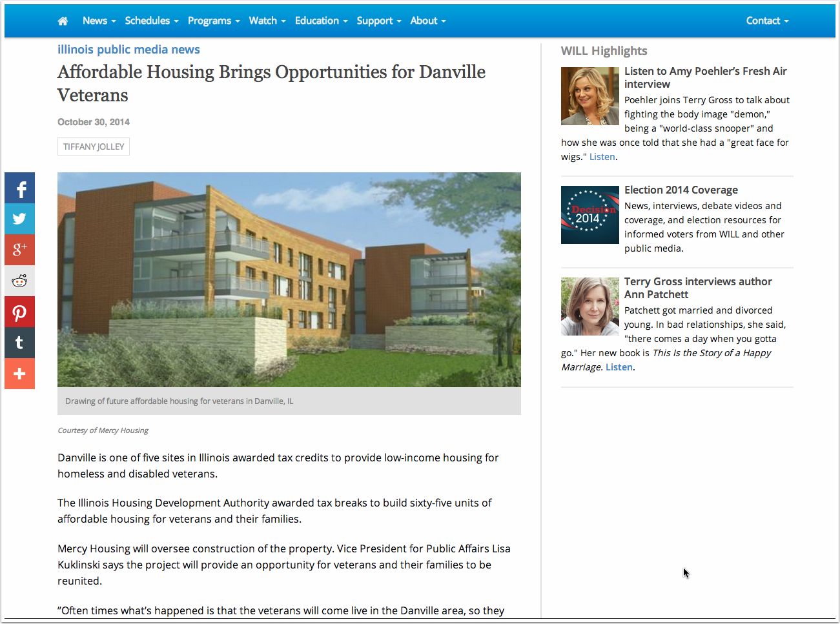840x624 pixels.
Task: Open Terry Gross interviews Ann Patchett headline
Action: coord(698,288)
